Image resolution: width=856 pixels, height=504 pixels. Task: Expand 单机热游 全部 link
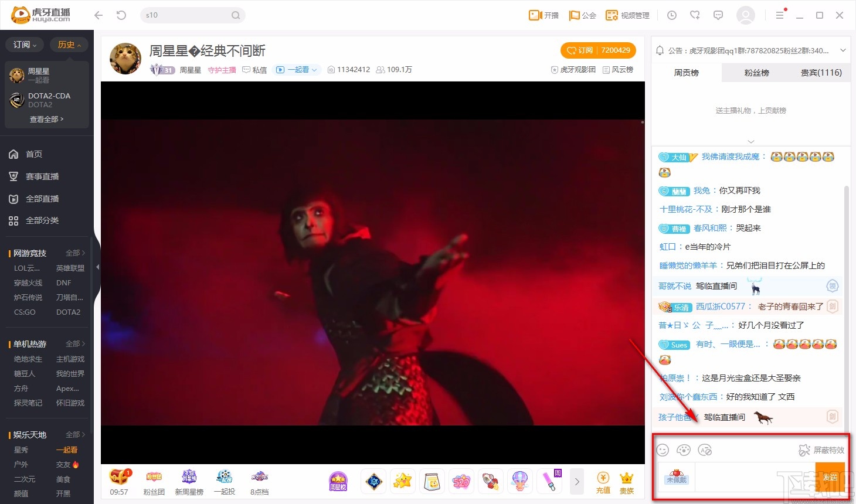pyautogui.click(x=75, y=344)
